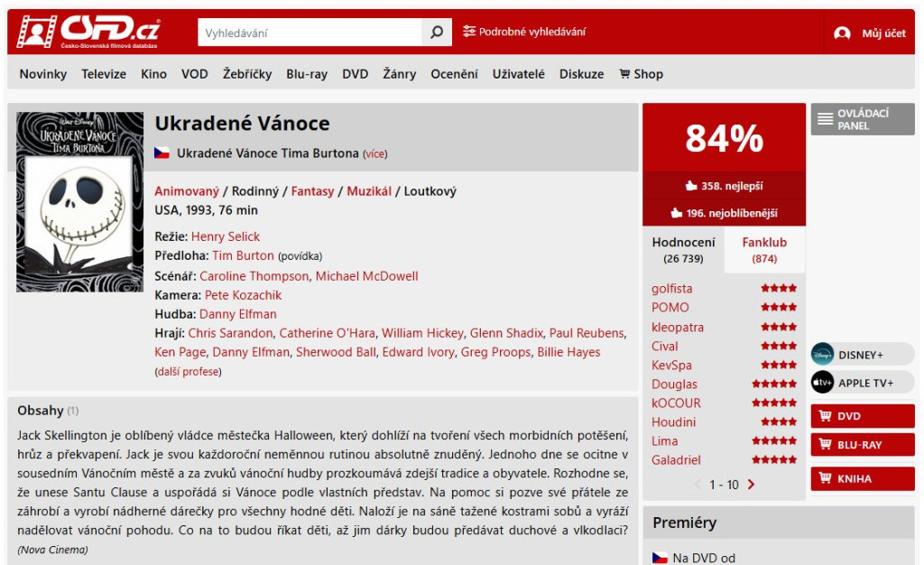Open William Hickey's page

pos(422,333)
